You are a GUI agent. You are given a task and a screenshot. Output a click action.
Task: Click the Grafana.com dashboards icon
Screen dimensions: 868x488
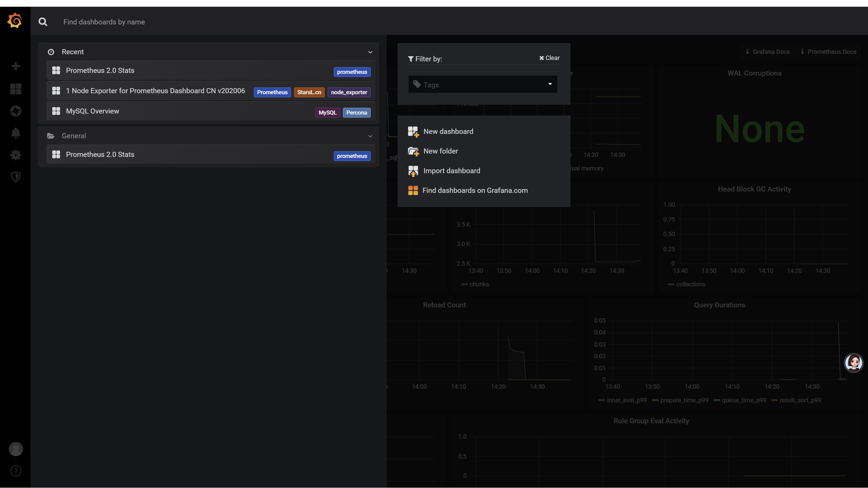click(x=413, y=190)
